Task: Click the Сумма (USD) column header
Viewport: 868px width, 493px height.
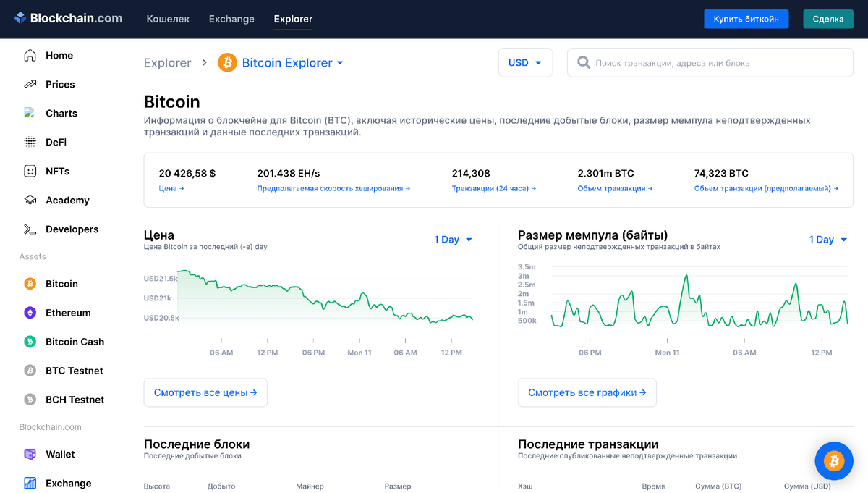Action: coord(807,486)
